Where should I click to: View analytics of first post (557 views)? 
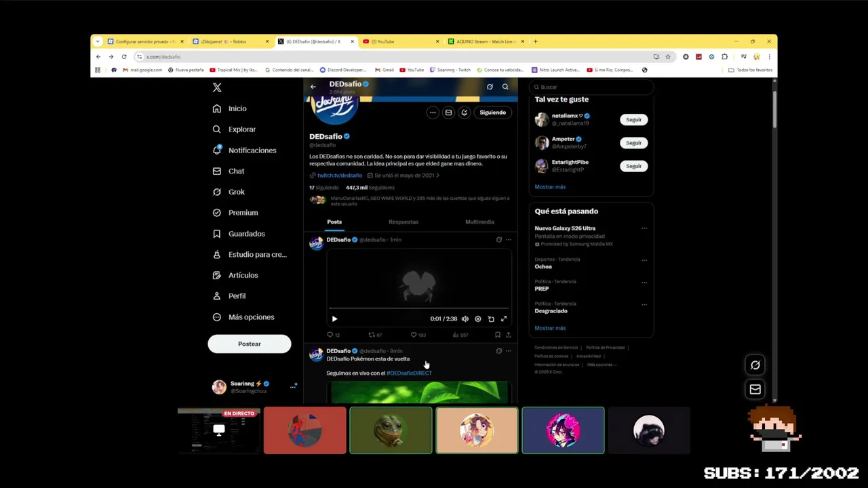460,335
